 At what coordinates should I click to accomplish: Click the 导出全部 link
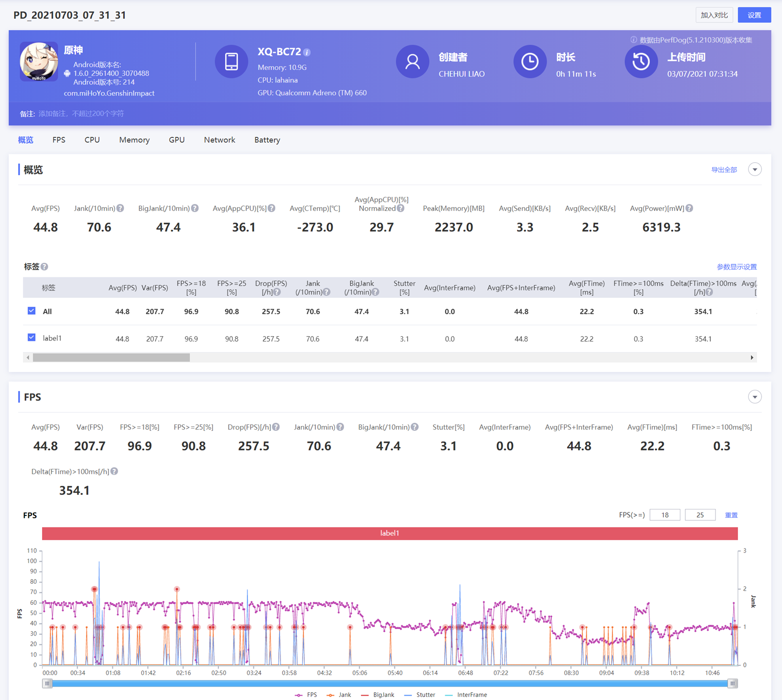[x=724, y=170]
